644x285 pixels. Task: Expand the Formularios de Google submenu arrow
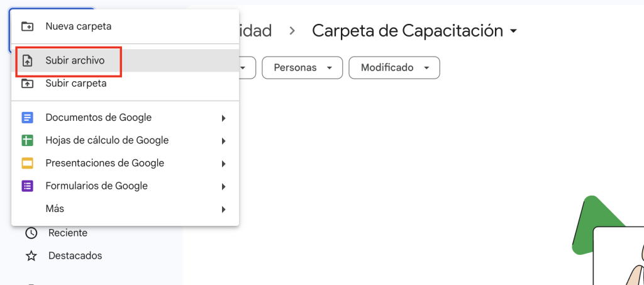pos(223,186)
